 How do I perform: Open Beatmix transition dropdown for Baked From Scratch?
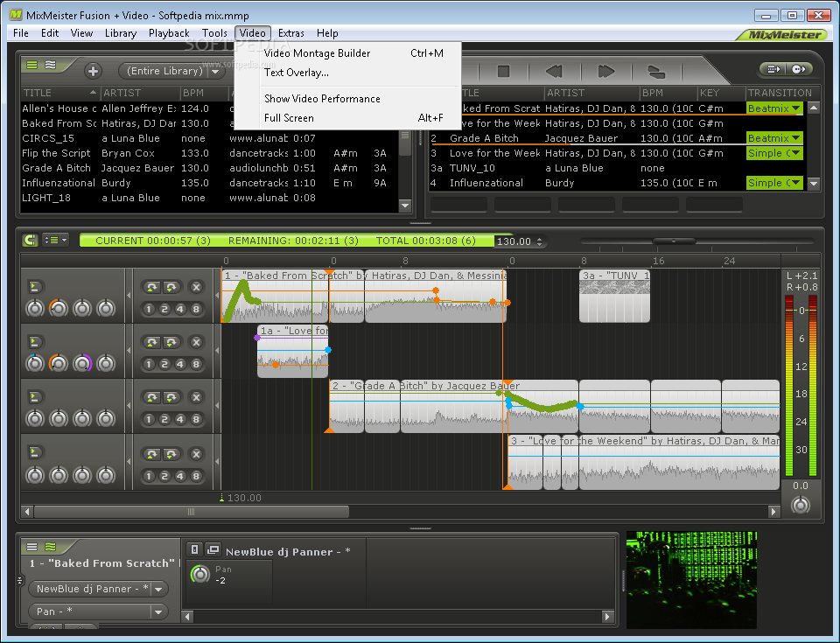point(774,108)
